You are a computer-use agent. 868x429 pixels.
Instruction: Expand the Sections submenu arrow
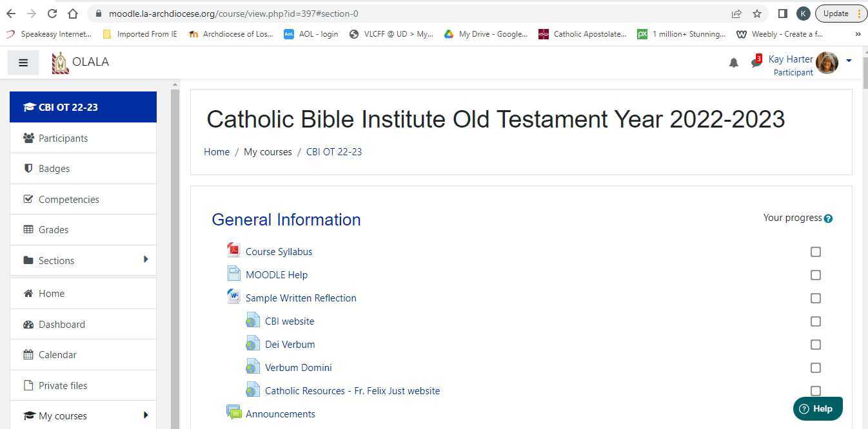(x=146, y=260)
